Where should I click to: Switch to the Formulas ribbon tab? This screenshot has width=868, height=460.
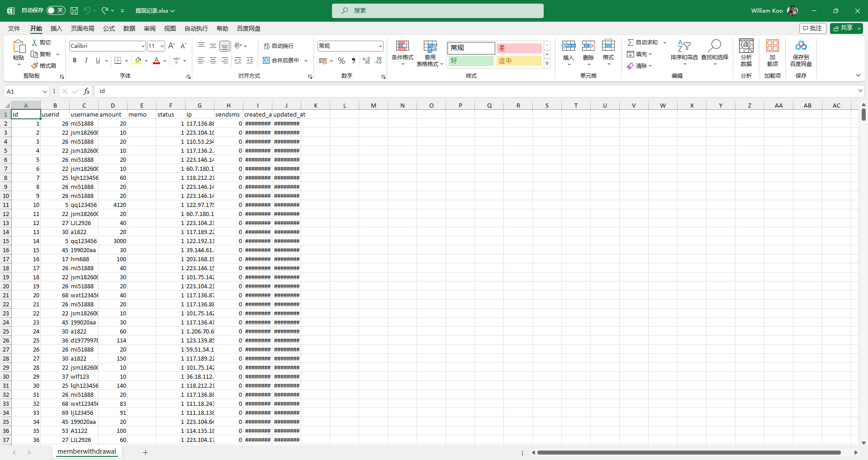coord(109,28)
